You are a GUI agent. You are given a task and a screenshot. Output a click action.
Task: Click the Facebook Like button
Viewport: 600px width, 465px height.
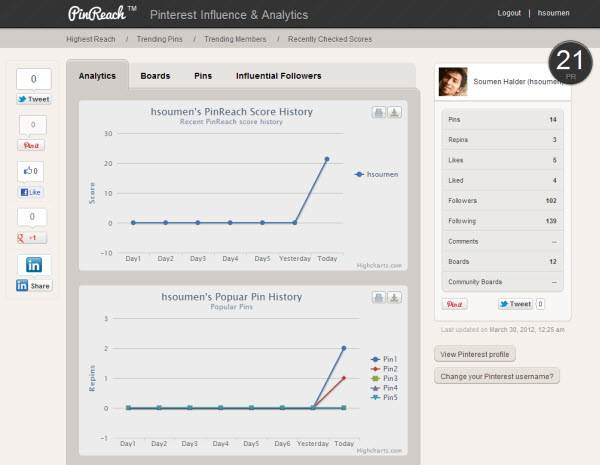pyautogui.click(x=31, y=192)
